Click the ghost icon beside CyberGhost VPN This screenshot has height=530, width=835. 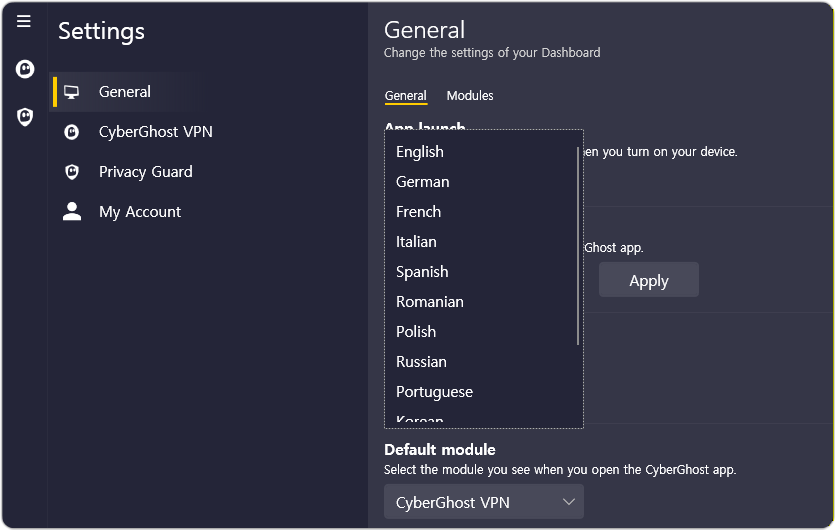click(71, 132)
